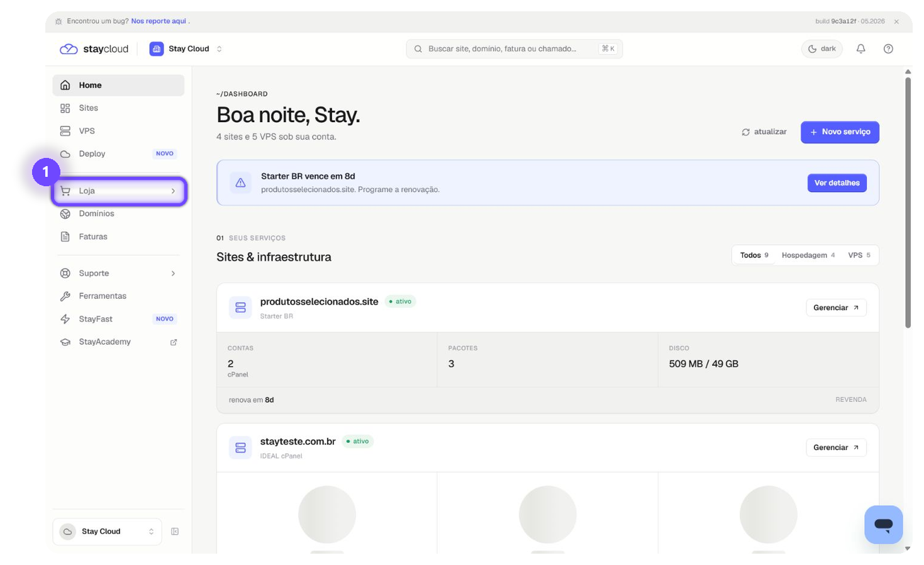Click Ver detalhes button
This screenshot has width=924, height=565.
click(x=837, y=183)
